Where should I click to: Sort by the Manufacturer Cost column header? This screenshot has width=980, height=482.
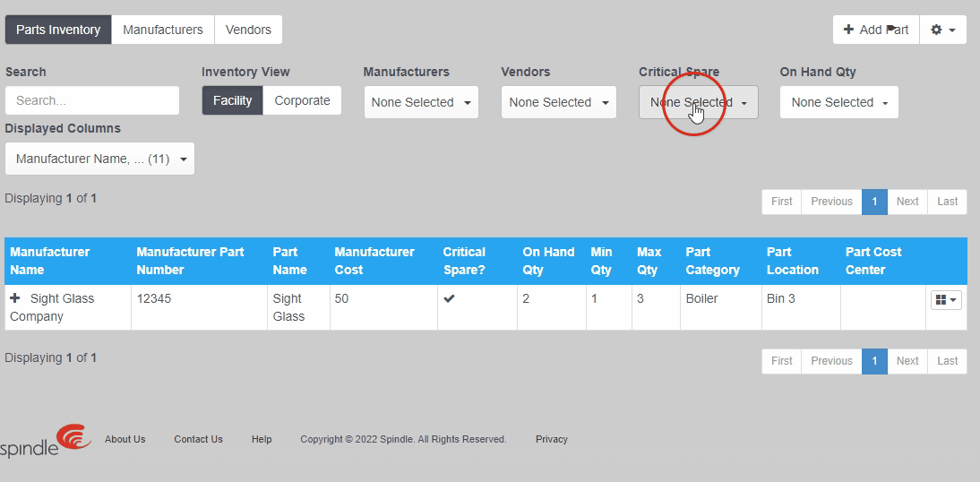[374, 261]
